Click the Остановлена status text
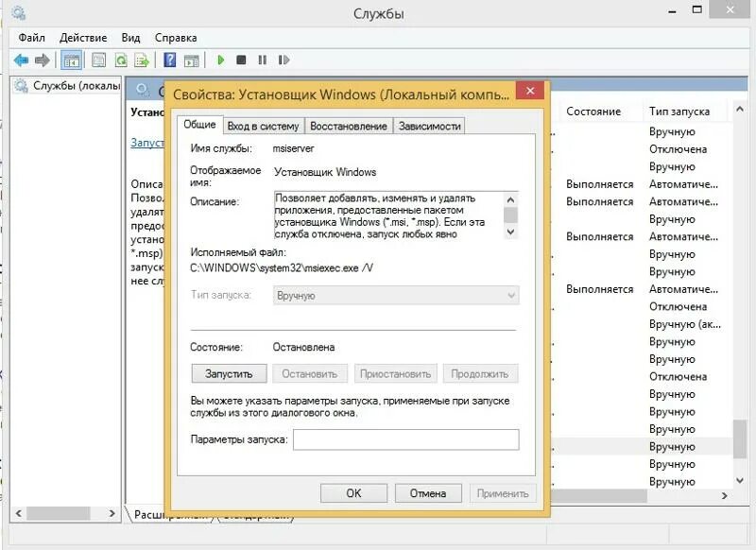 [x=303, y=347]
